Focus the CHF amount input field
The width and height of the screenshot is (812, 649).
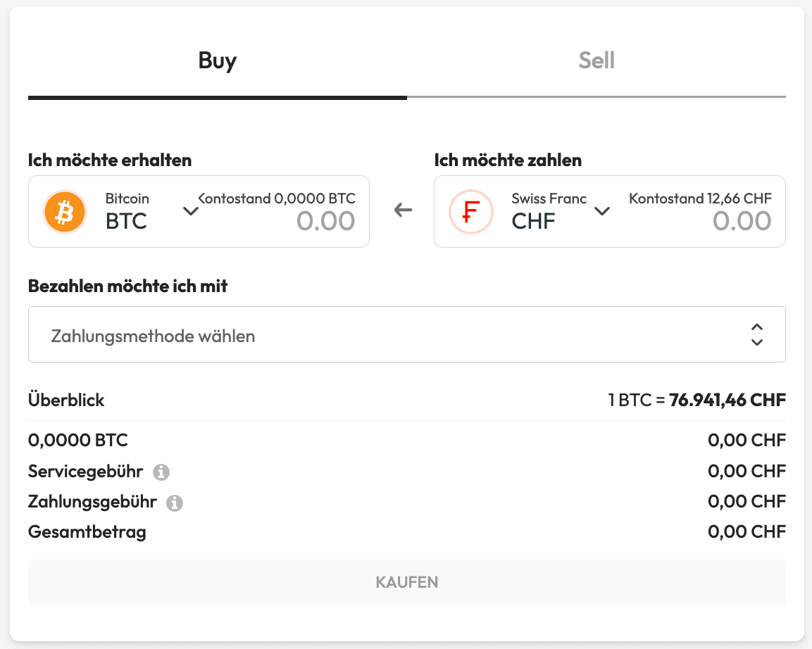pyautogui.click(x=742, y=221)
